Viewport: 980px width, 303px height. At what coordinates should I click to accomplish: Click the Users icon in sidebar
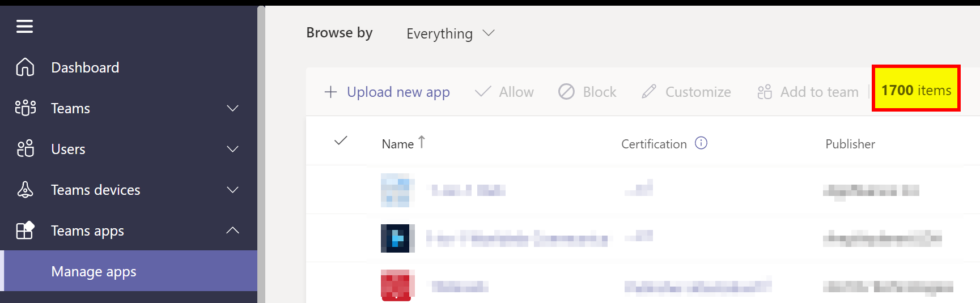25,149
